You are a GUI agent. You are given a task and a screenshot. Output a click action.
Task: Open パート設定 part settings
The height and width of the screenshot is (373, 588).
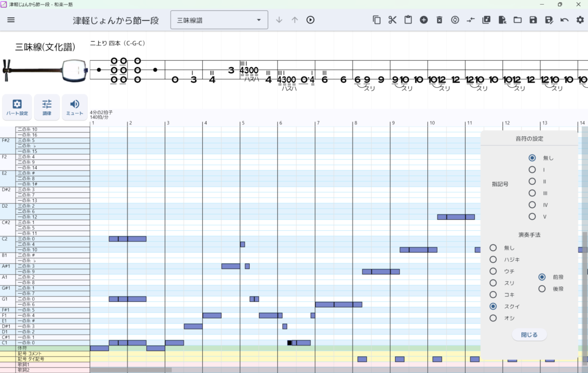(x=17, y=107)
